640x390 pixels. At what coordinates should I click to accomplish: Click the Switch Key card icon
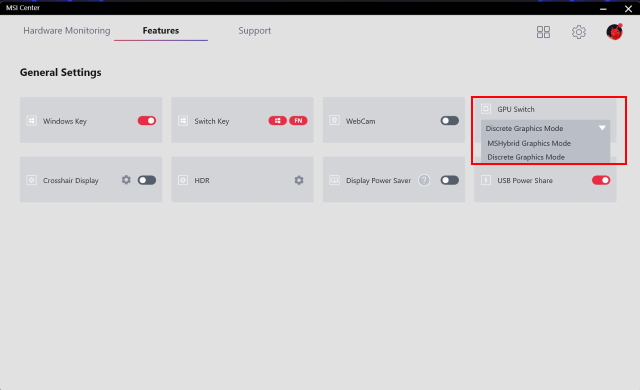pos(183,121)
